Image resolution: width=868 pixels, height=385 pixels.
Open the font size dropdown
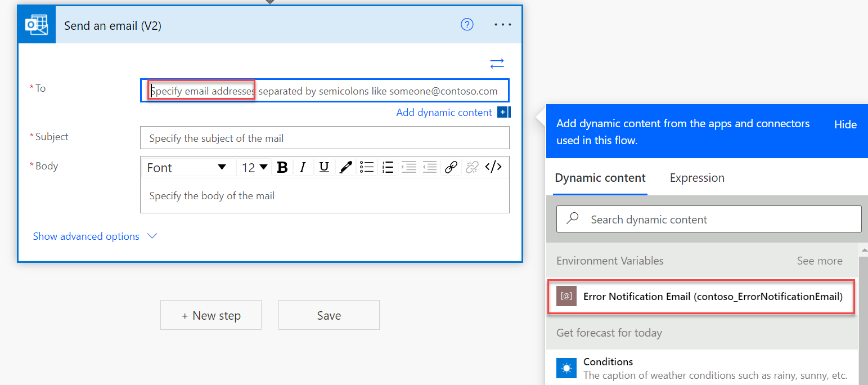[x=254, y=167]
